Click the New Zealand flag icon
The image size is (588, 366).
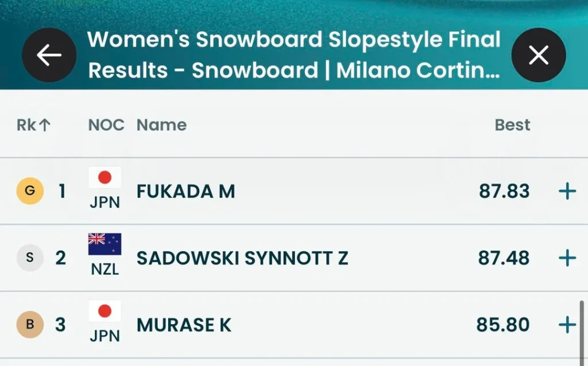click(105, 245)
